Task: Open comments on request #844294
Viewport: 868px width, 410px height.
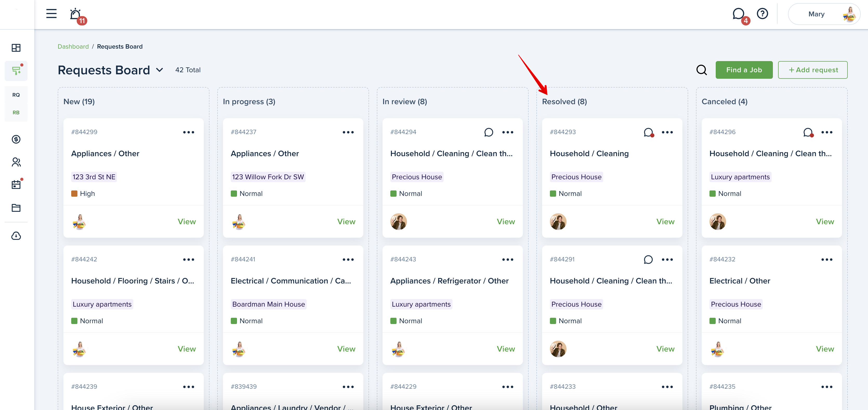Action: coord(489,133)
